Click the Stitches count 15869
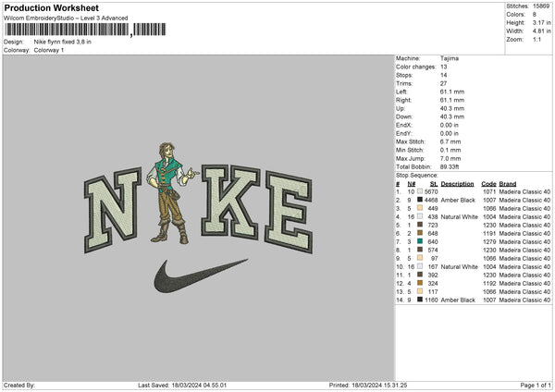Image resolution: width=555 pixels, height=392 pixels. (x=541, y=6)
